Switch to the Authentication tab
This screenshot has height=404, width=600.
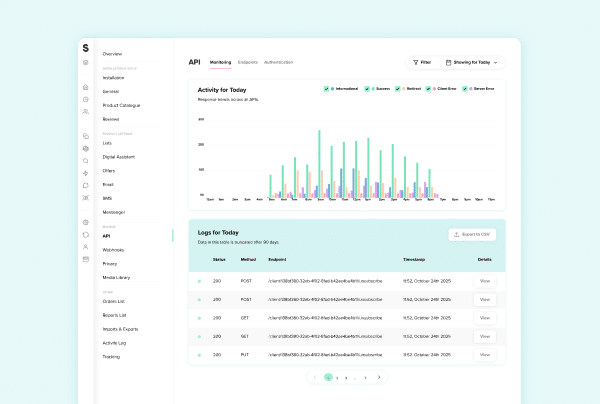click(x=279, y=62)
